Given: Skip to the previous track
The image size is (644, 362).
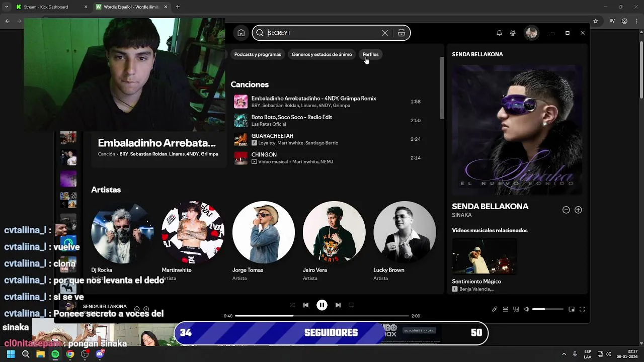Looking at the screenshot, I should [306, 305].
